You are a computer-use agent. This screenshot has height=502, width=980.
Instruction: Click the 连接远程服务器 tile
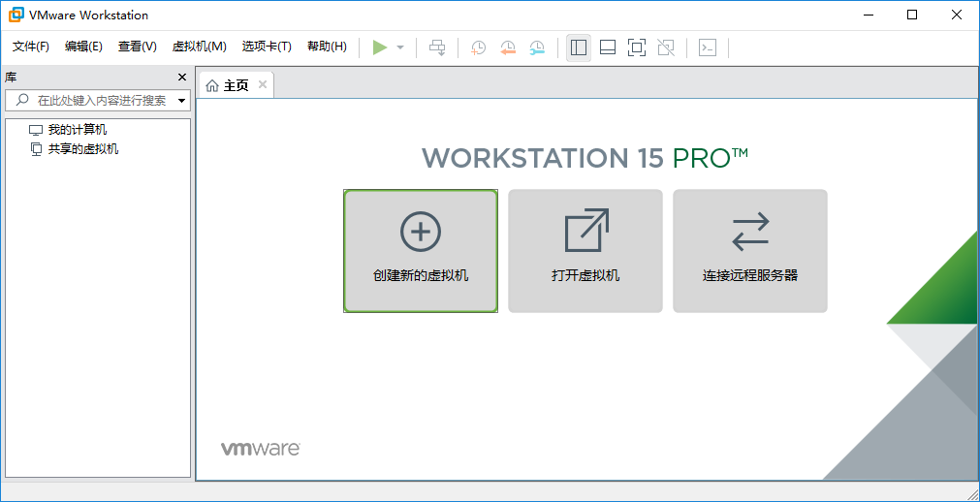coord(750,251)
